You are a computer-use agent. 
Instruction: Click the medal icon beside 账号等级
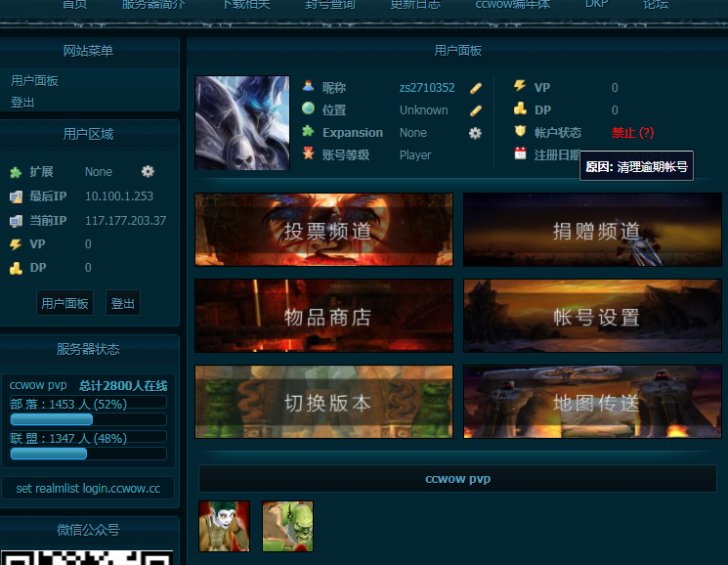point(308,153)
